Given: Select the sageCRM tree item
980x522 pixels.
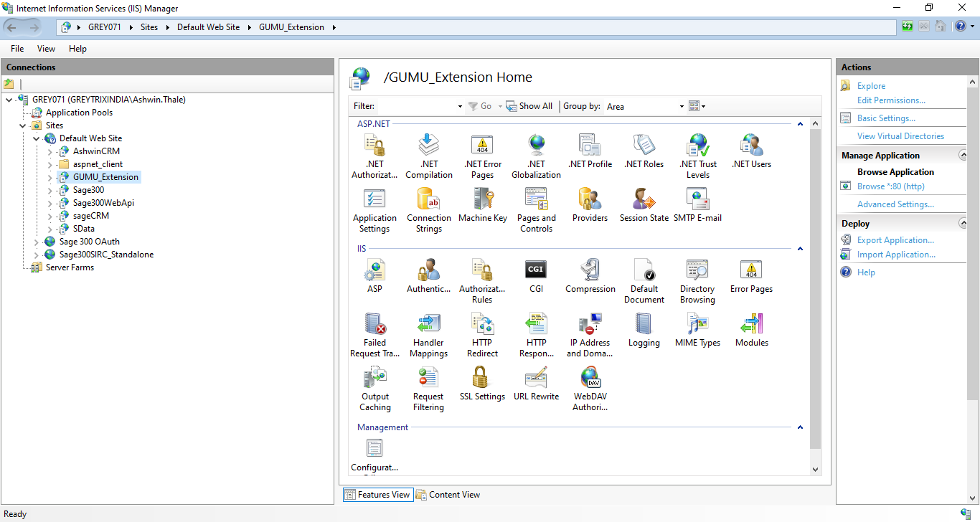Looking at the screenshot, I should (91, 216).
